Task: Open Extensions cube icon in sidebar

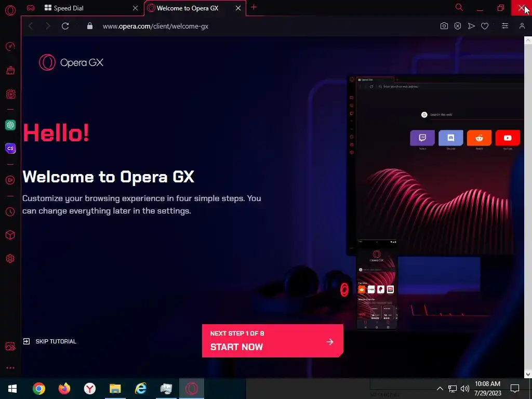Action: pyautogui.click(x=10, y=235)
